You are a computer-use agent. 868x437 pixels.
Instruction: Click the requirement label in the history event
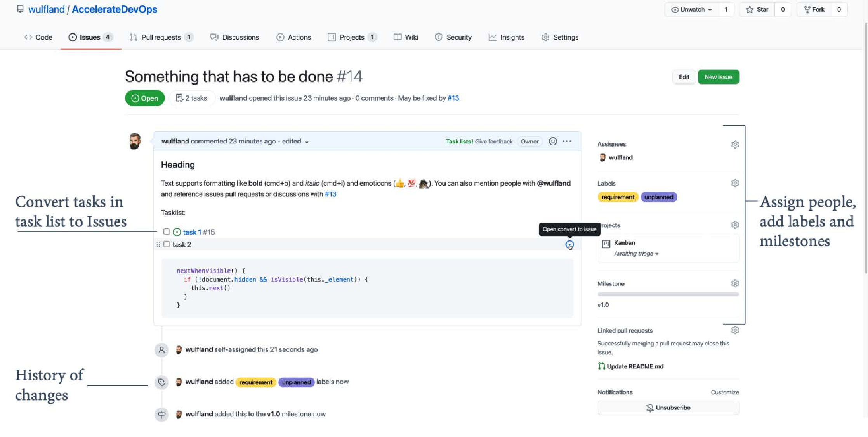[x=256, y=382]
